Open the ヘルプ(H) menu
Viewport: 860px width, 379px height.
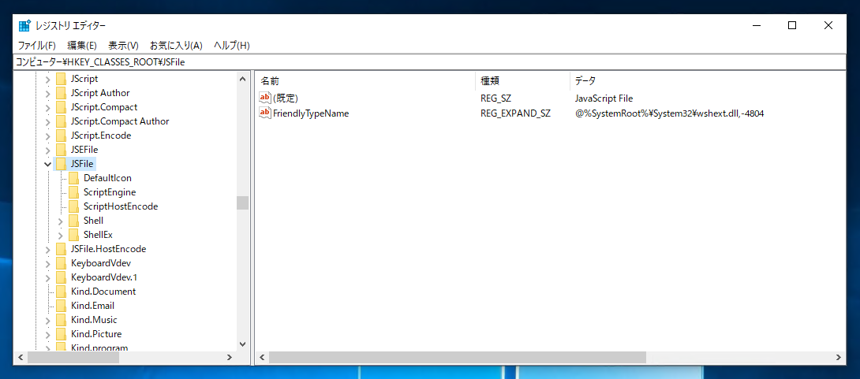(x=231, y=46)
